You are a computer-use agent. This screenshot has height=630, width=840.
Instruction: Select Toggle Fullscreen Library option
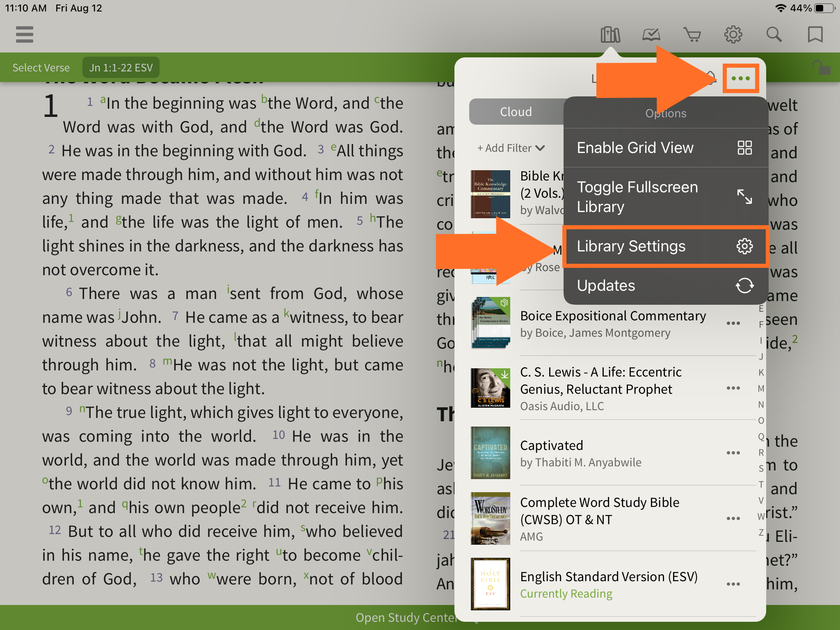(x=665, y=197)
